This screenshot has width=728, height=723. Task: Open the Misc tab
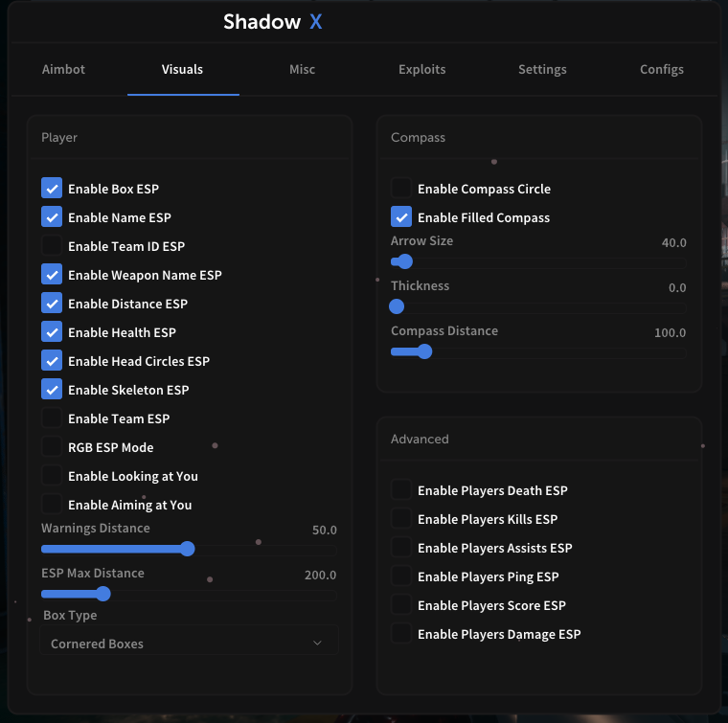point(302,69)
